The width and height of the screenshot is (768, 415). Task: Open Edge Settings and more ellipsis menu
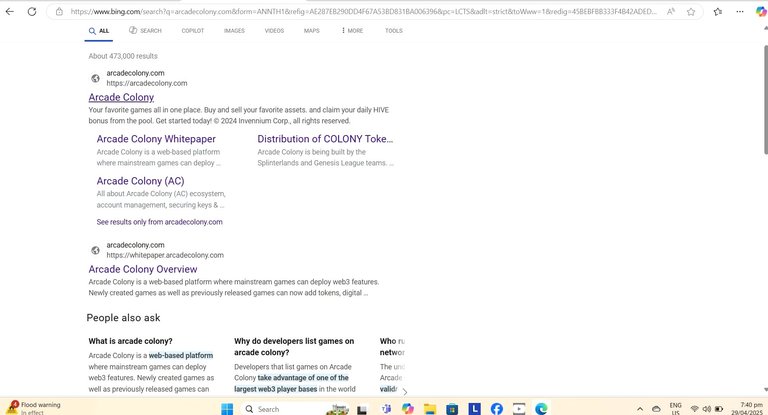pos(740,11)
